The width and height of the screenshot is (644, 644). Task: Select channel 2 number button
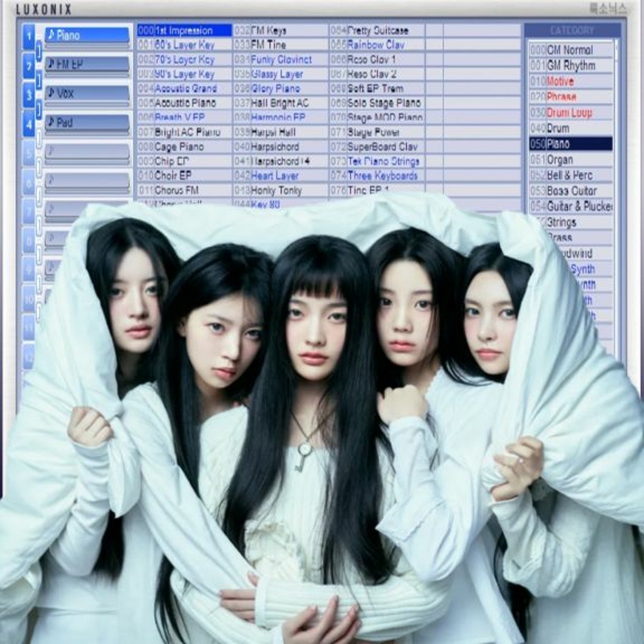coord(28,66)
